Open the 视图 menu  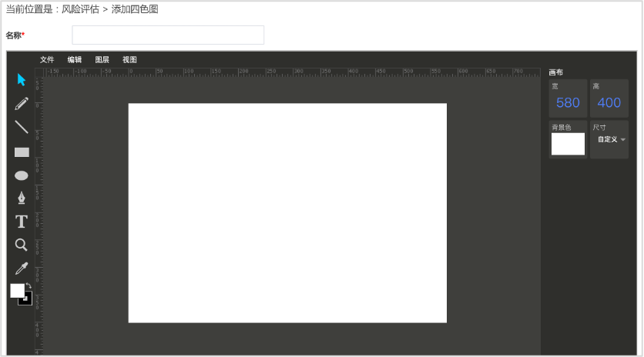click(x=129, y=59)
